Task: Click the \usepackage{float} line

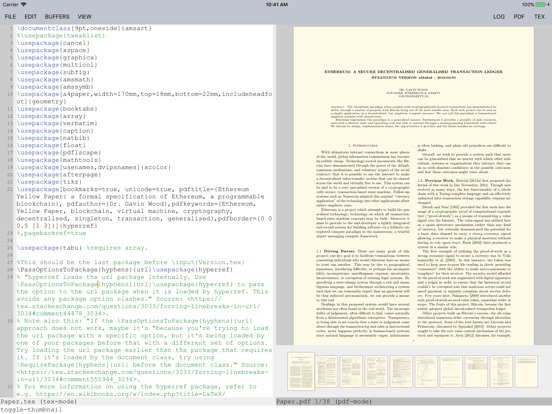Action: (x=51, y=145)
